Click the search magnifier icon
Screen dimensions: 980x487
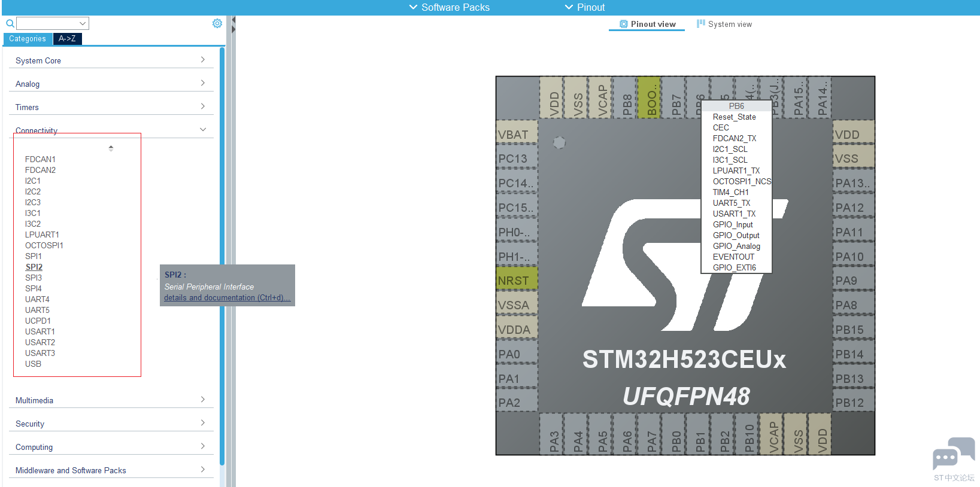coord(10,23)
